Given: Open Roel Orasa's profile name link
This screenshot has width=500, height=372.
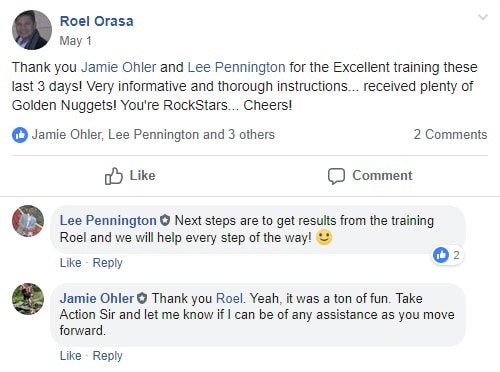Looking at the screenshot, I should (97, 21).
